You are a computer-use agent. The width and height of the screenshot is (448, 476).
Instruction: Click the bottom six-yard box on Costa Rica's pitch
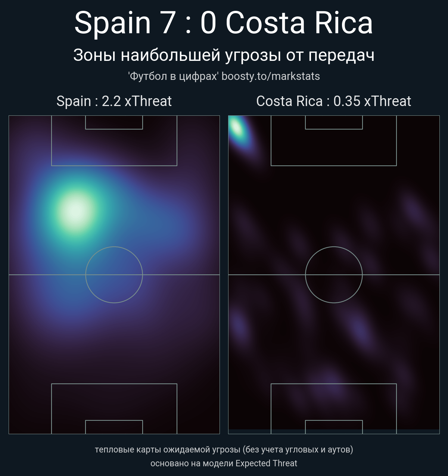(x=334, y=427)
